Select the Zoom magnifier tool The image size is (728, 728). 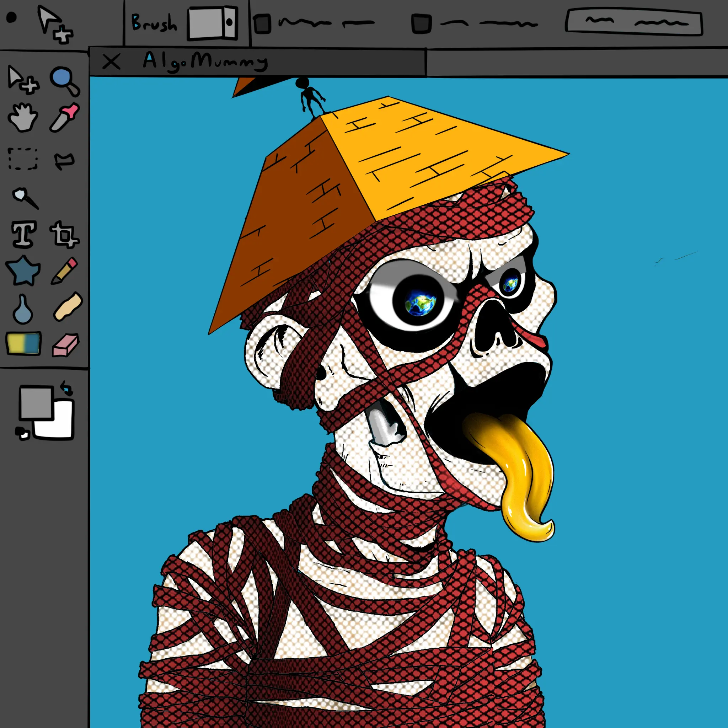pyautogui.click(x=64, y=81)
